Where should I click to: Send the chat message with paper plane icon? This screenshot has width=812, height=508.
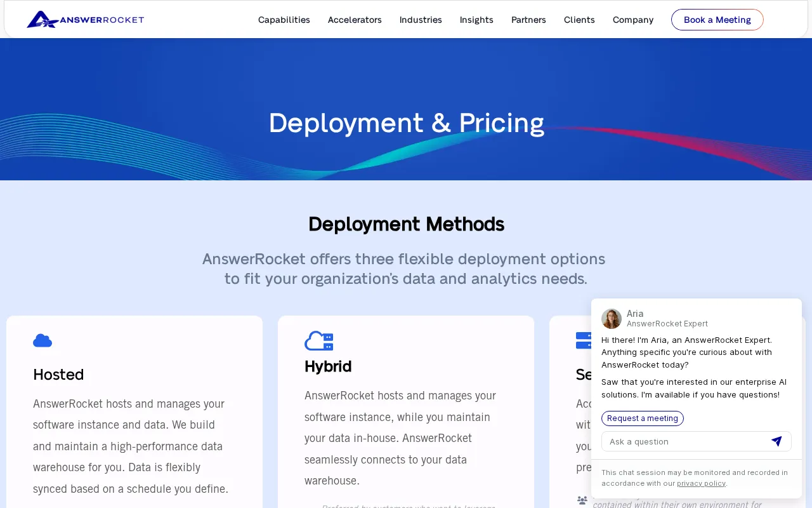coord(776,441)
